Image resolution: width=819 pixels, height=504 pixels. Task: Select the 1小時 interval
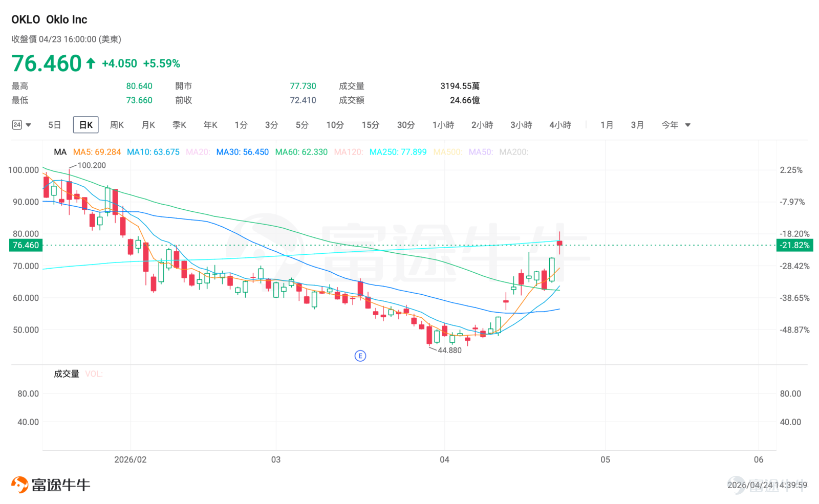point(443,125)
